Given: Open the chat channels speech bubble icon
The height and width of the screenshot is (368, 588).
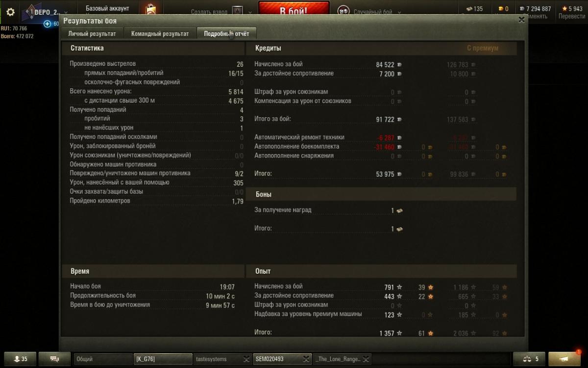Looking at the screenshot, I should (x=54, y=359).
